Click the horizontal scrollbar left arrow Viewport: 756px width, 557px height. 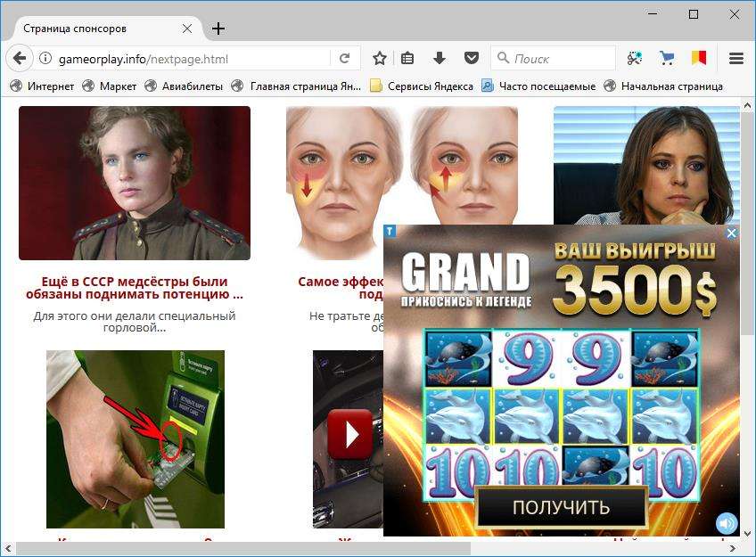8,548
